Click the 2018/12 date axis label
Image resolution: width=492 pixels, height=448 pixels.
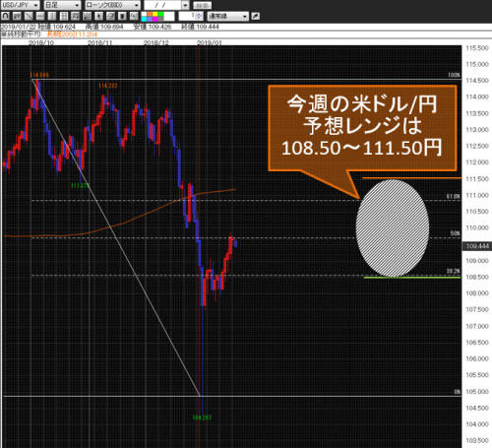[156, 43]
